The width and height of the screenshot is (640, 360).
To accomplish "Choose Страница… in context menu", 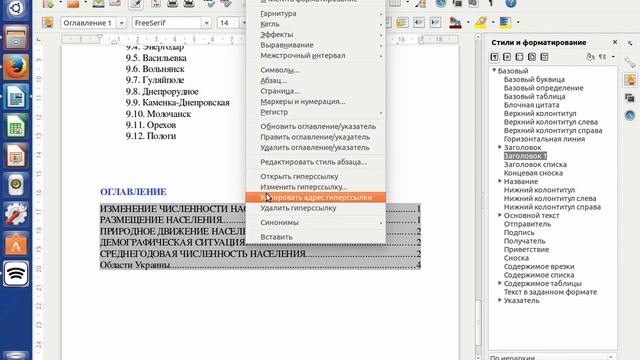I will pos(316,91).
